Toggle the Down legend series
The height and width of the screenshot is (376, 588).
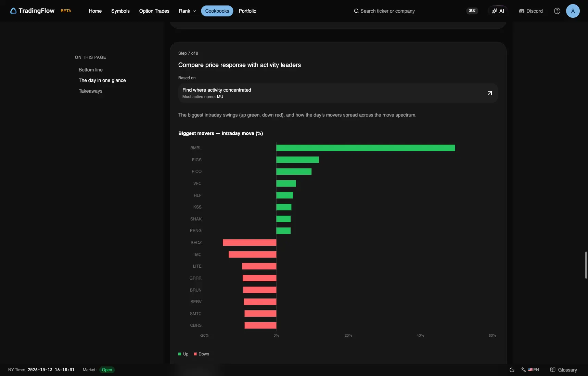[202, 354]
